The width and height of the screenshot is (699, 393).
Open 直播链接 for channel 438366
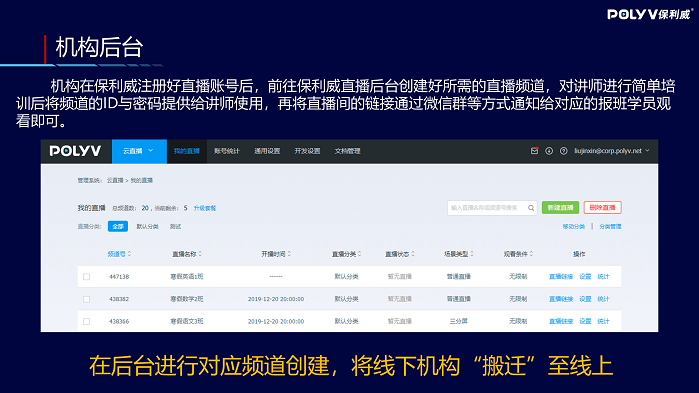point(561,321)
